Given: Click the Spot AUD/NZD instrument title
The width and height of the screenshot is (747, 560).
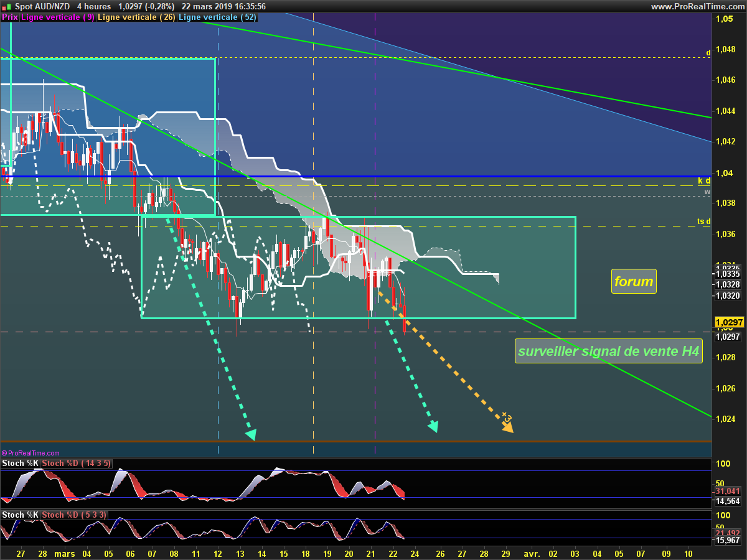Looking at the screenshot, I should [42, 6].
